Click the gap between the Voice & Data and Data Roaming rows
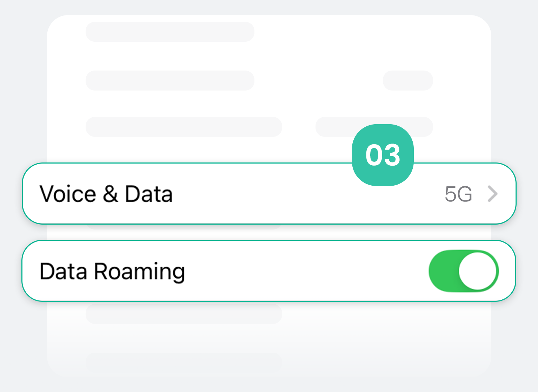This screenshot has width=538, height=392. (351, 232)
